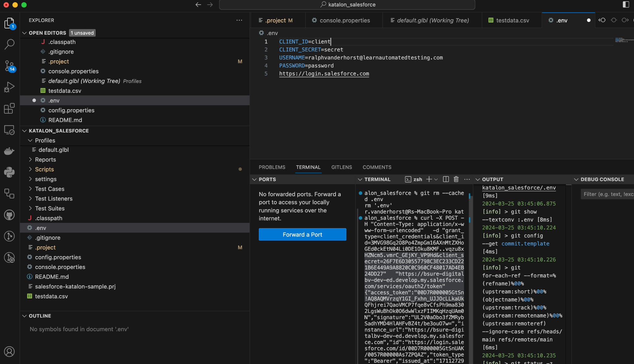This screenshot has height=364, width=634.
Task: Split the zsh terminal
Action: 446,179
